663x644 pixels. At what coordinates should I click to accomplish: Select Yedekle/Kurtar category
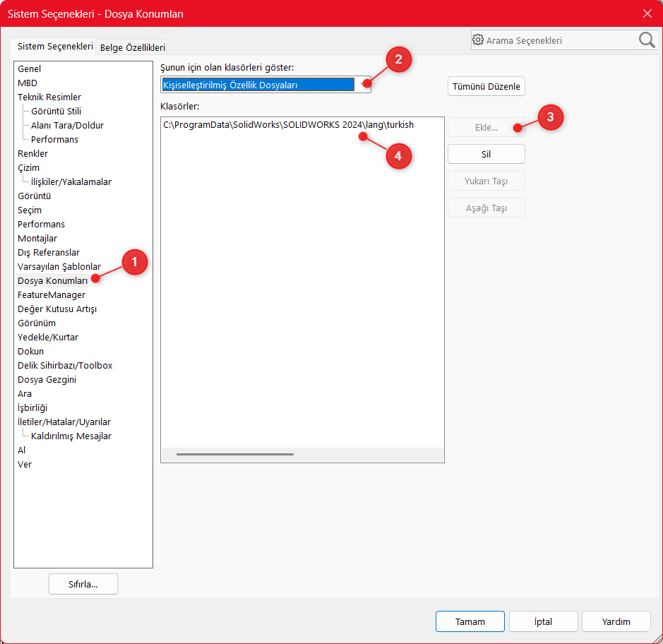click(48, 338)
